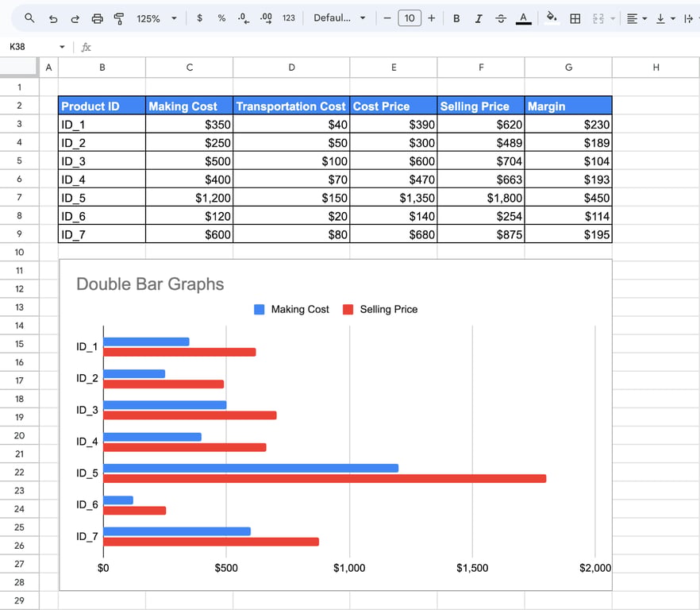Screen dimensions: 700x610
Task: Select the $489 selling price cell
Action: pyautogui.click(x=481, y=142)
